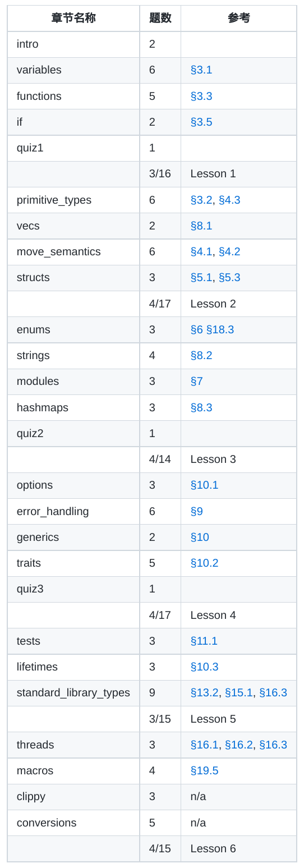
Task: Click §5.3 link in structs row
Action: 229,277
